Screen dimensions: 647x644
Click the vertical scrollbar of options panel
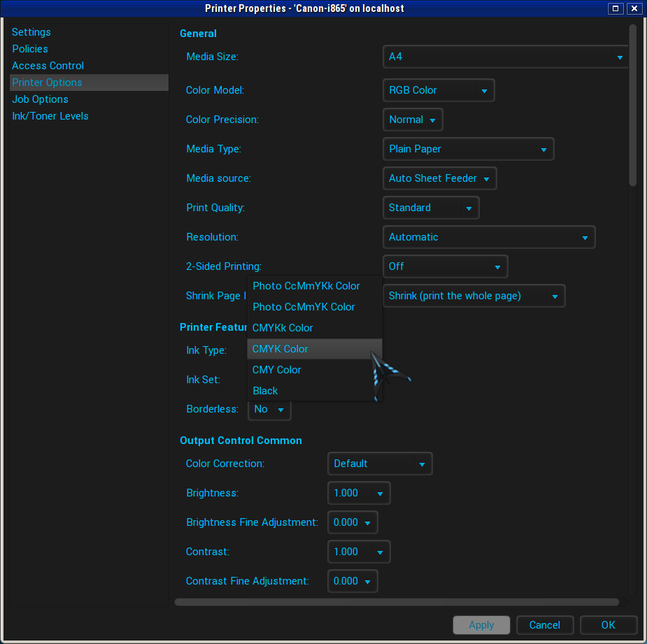632,105
